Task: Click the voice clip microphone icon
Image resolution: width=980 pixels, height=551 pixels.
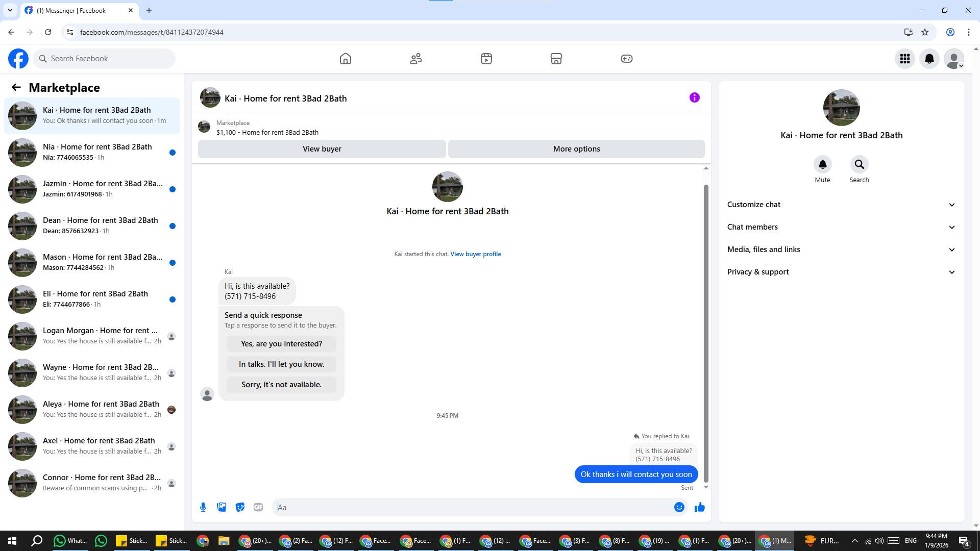Action: tap(203, 507)
